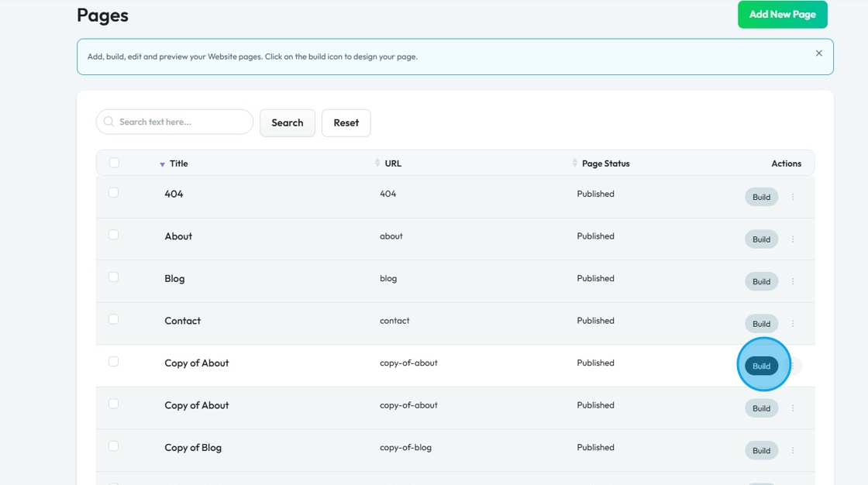Check the highlighted Copy of About row checkbox
Screen dimensions: 868x485
113,362
